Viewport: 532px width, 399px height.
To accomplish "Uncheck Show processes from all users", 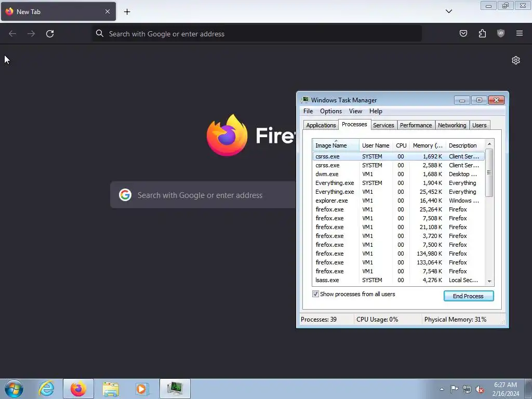I will point(315,294).
